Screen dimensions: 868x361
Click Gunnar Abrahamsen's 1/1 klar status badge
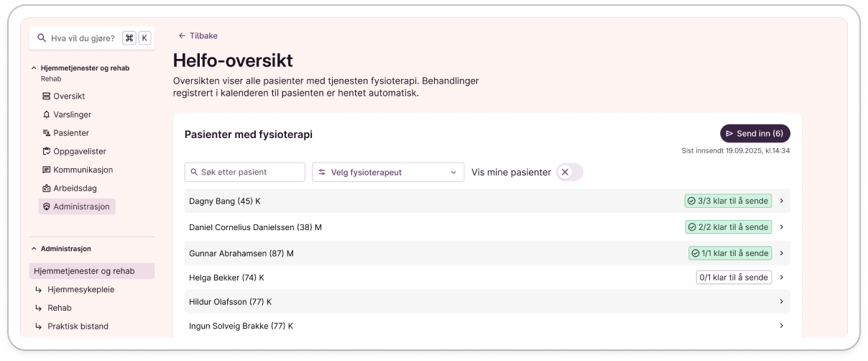(x=729, y=253)
